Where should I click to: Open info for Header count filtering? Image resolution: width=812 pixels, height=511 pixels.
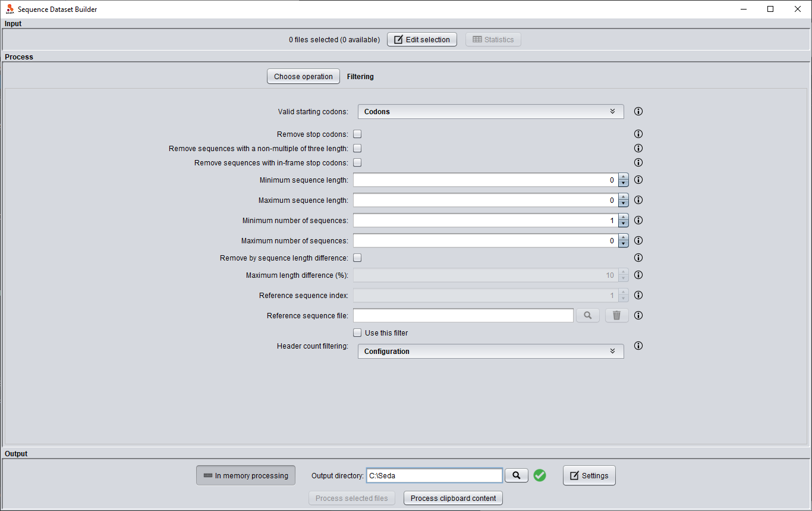pos(638,346)
